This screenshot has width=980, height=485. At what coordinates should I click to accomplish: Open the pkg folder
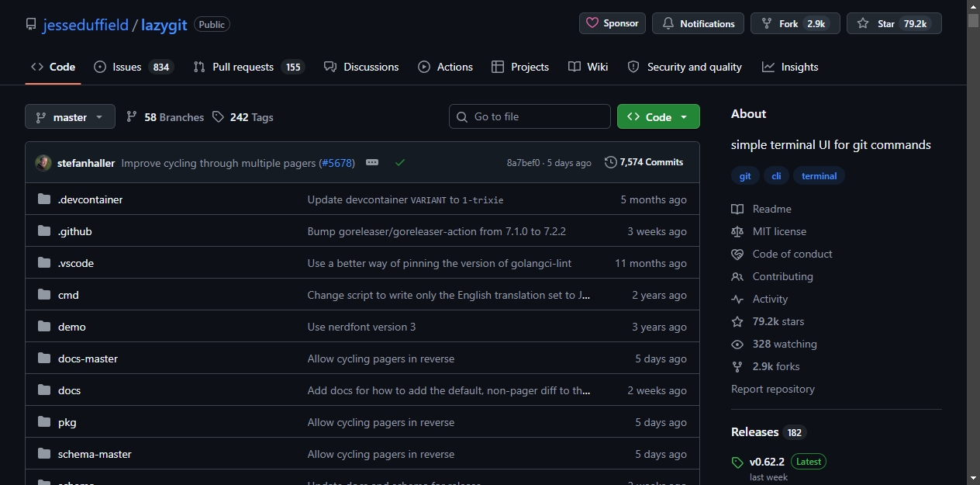(67, 422)
